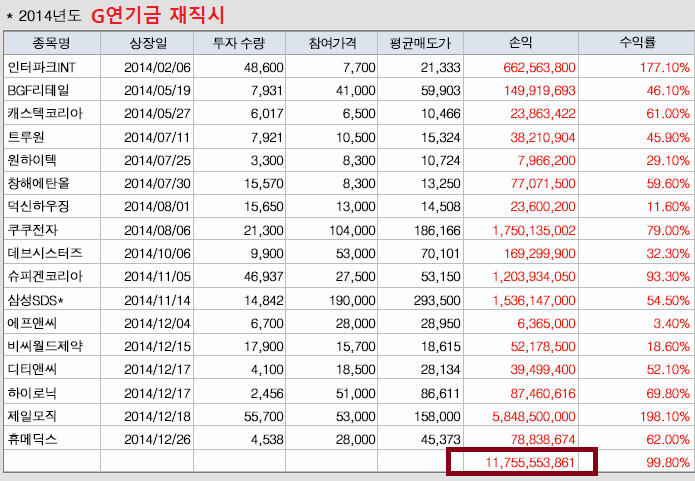Click average sell price 293,500
Viewport: 695px width, 481px height.
pos(437,300)
